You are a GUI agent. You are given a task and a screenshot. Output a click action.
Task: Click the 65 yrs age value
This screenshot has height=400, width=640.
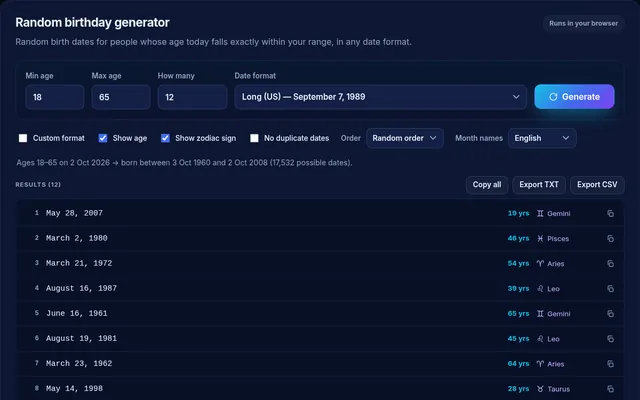(x=518, y=313)
